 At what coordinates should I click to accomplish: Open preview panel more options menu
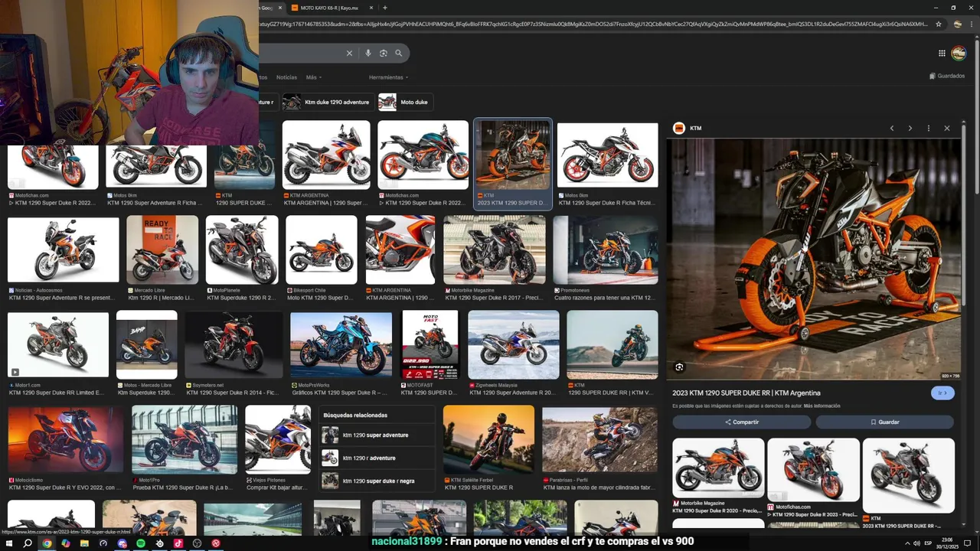(929, 129)
